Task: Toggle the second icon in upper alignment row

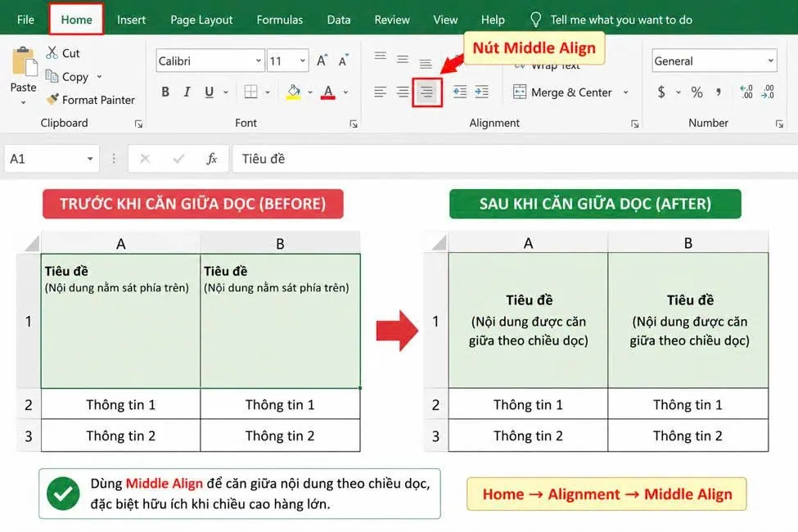Action: pos(403,60)
